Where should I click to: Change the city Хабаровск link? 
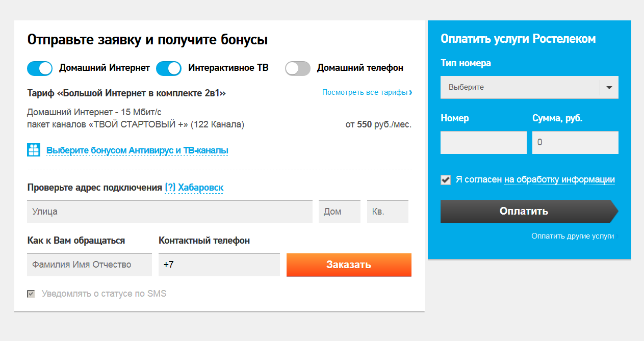[x=201, y=188]
